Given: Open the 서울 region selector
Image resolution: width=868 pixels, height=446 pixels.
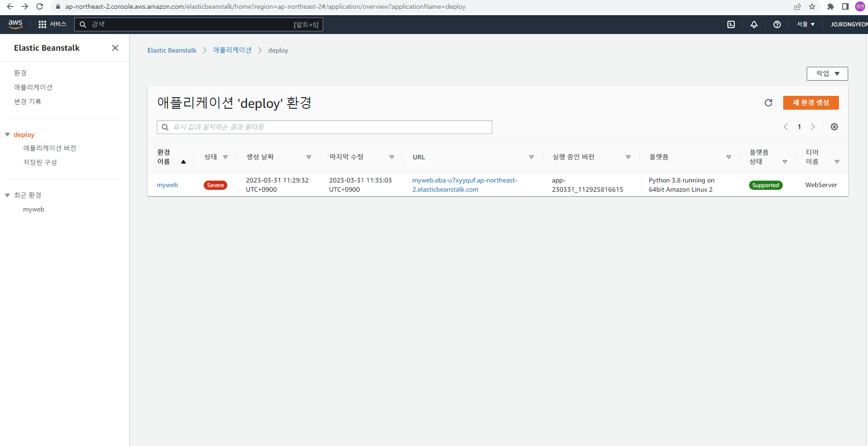Looking at the screenshot, I should 806,24.
